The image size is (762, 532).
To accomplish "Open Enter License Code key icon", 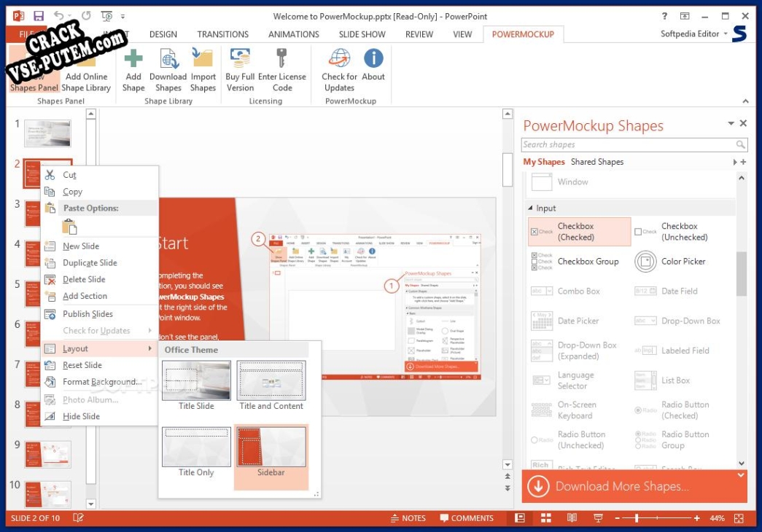I will (x=281, y=58).
